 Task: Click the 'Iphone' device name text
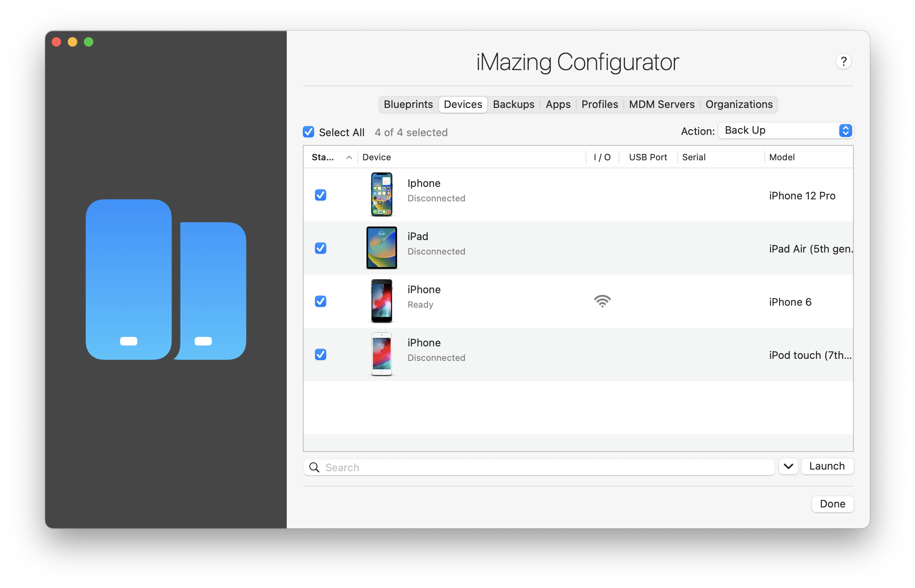(424, 183)
